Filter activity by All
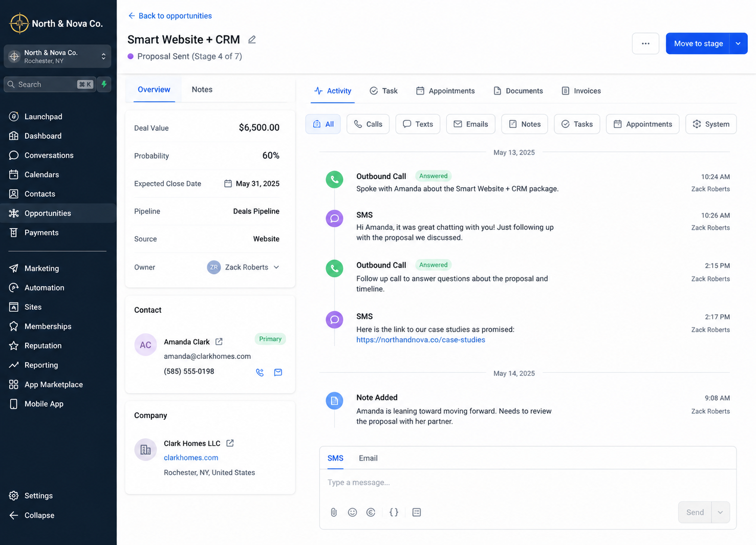 click(x=323, y=124)
